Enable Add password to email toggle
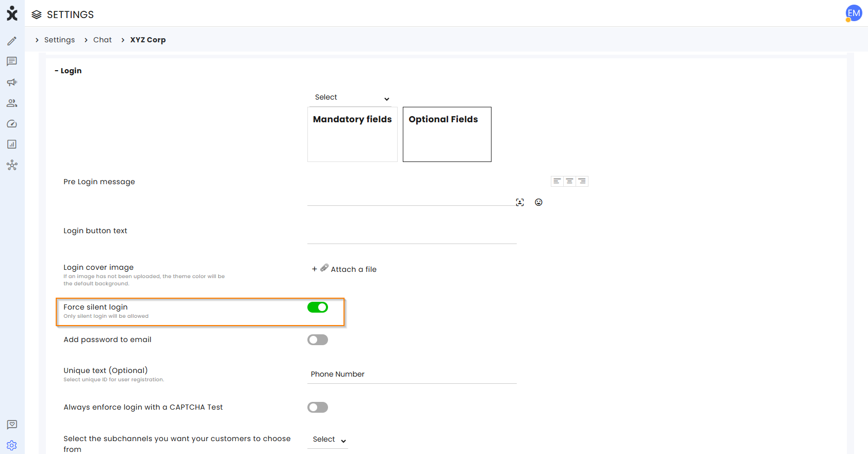The width and height of the screenshot is (868, 454). point(318,339)
